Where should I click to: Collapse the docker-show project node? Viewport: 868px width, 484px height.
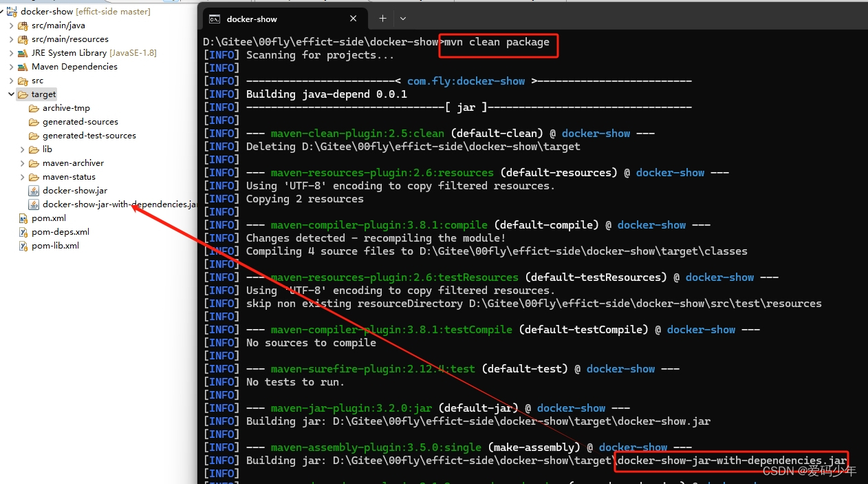tap(3, 12)
